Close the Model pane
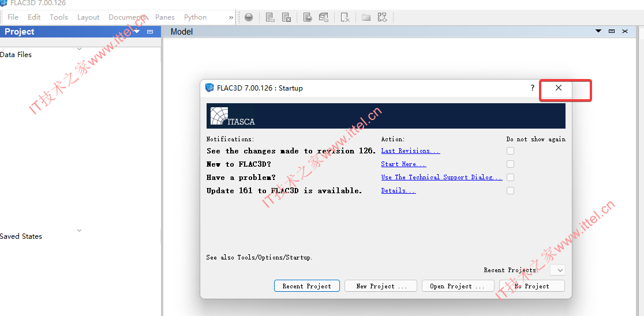 [625, 31]
